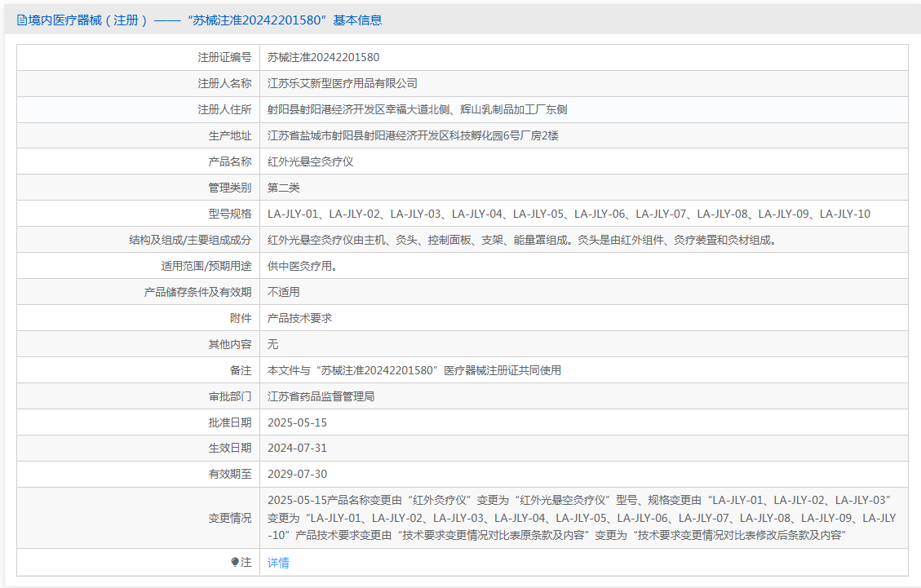Click the 变更情况 label
Screen dimensions: 921x588
pyautogui.click(x=230, y=518)
